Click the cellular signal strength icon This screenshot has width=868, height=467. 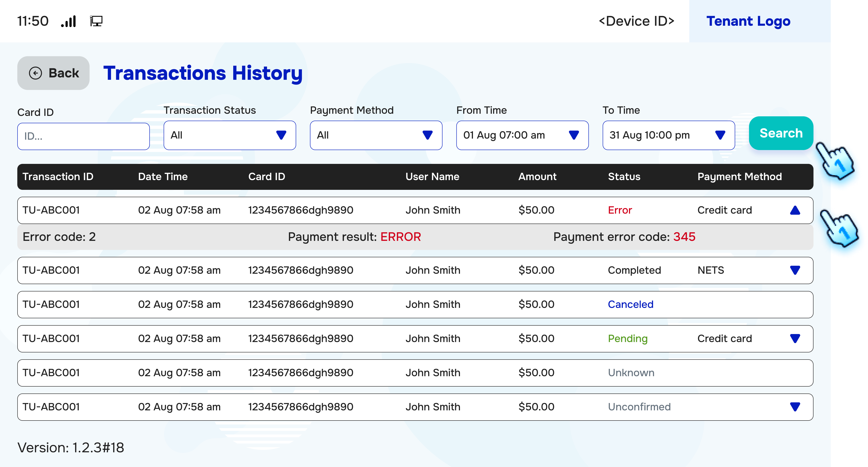(x=69, y=21)
